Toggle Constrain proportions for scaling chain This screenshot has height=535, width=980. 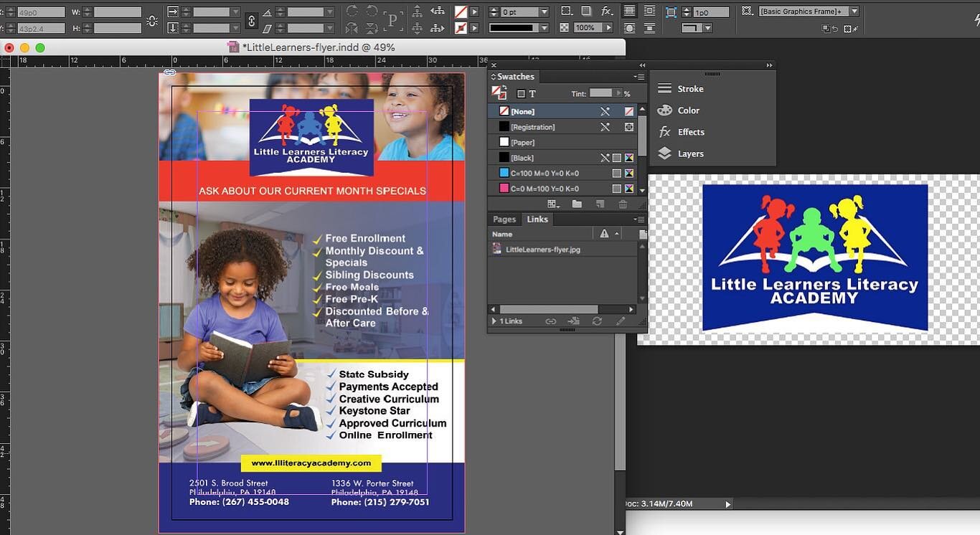[x=252, y=21]
